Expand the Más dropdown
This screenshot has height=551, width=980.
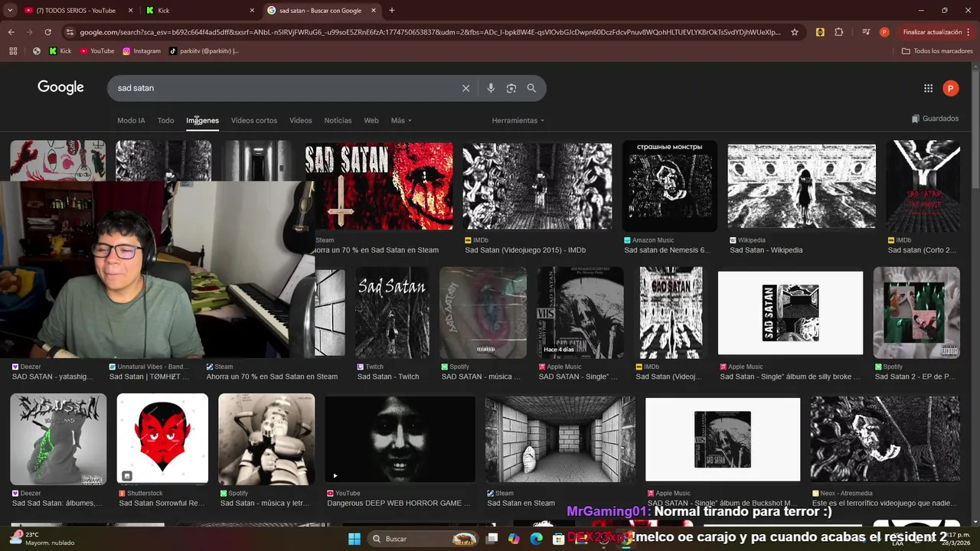pyautogui.click(x=401, y=120)
